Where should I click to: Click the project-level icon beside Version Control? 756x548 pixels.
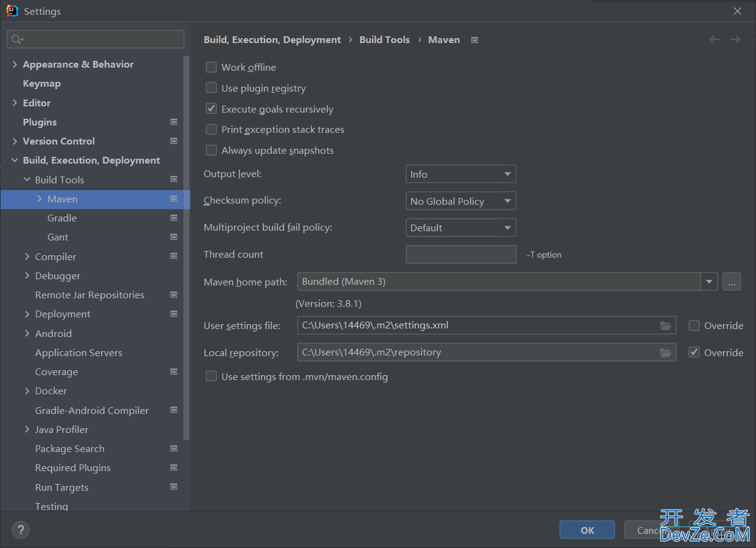tap(173, 141)
